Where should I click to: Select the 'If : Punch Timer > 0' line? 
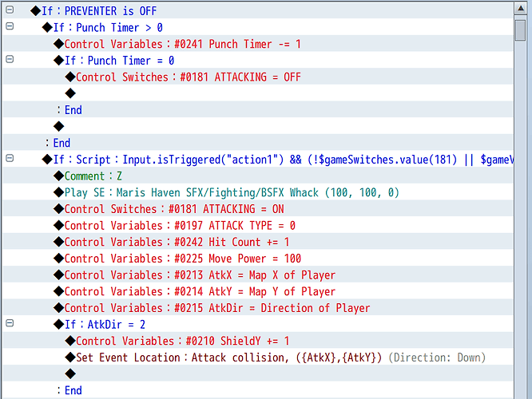[258, 27]
